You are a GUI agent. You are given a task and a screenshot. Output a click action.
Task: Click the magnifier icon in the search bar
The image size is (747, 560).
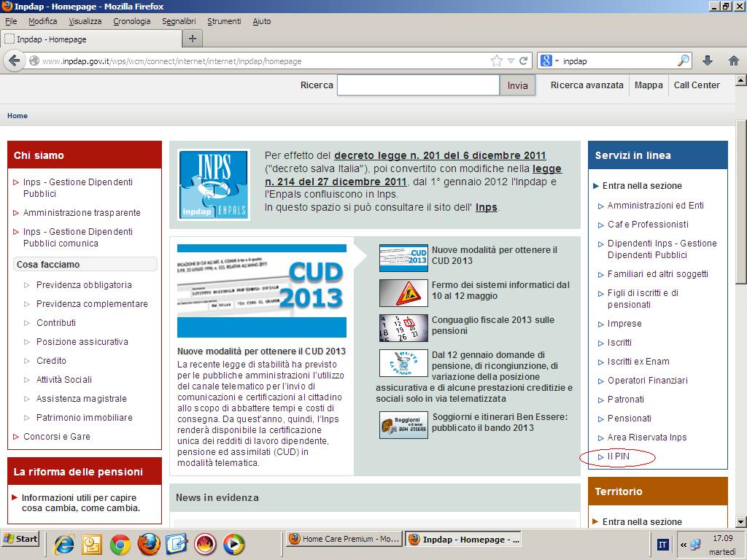pyautogui.click(x=683, y=61)
